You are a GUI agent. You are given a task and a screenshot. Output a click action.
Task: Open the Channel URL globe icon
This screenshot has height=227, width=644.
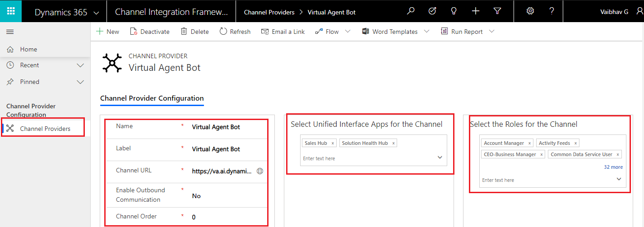260,171
